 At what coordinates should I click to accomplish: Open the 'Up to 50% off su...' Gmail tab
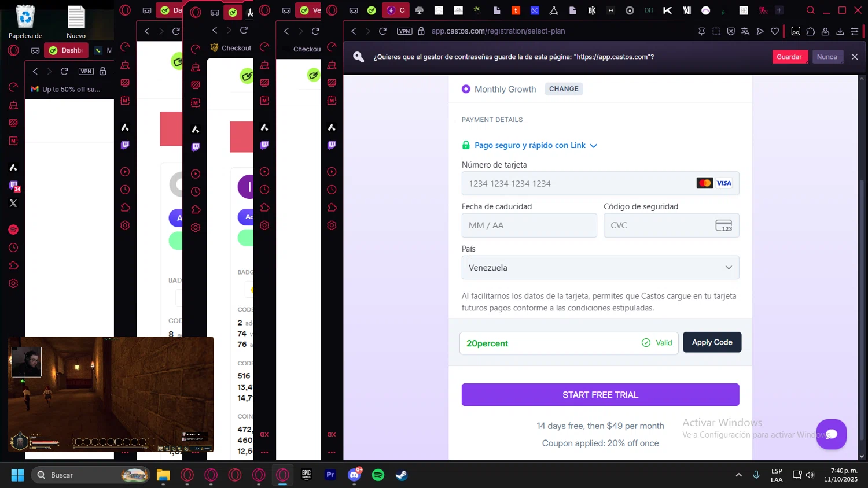pyautogui.click(x=66, y=89)
